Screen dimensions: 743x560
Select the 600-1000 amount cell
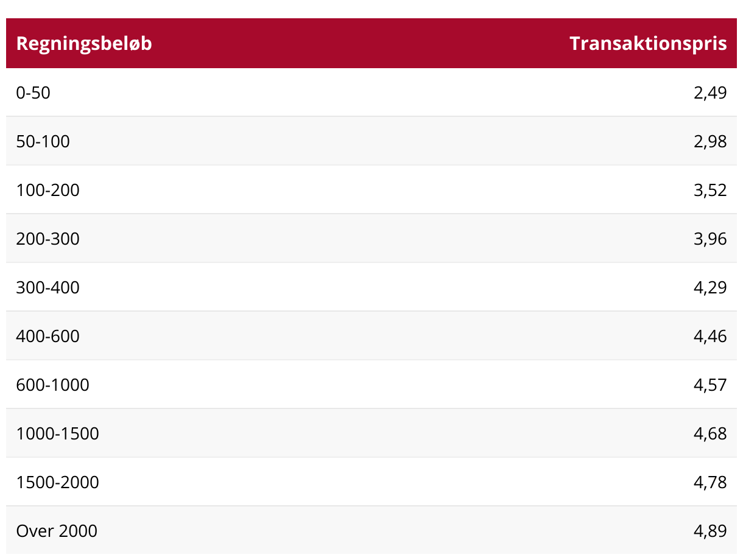click(x=53, y=385)
